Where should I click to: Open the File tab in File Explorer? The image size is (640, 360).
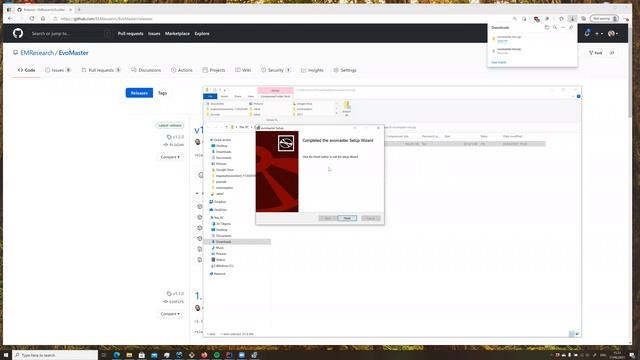pyautogui.click(x=210, y=96)
